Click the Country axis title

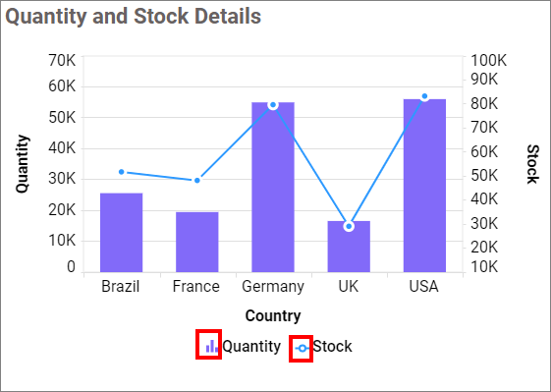tap(273, 315)
